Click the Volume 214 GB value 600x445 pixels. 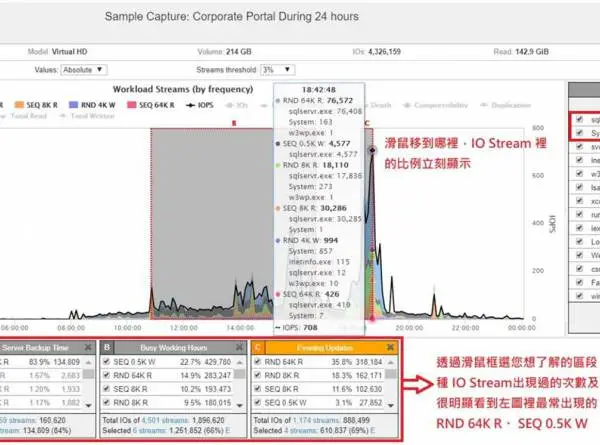[x=239, y=52]
